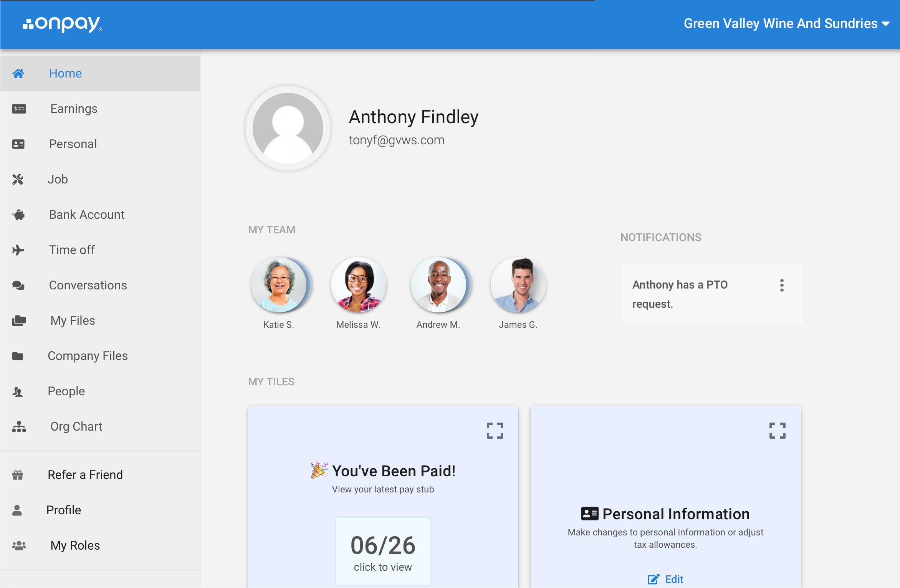Expand the Personal Information tile
This screenshot has width=900, height=588.
tap(778, 431)
